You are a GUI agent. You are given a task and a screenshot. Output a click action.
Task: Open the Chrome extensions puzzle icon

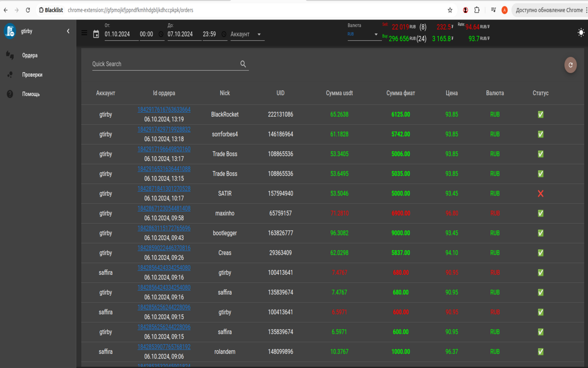click(x=477, y=10)
